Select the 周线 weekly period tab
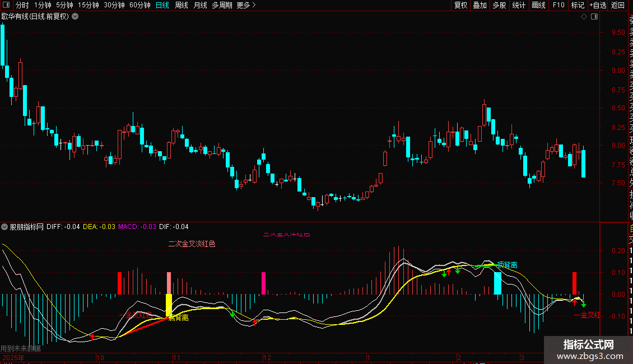Viewport: 633px width, 364px height. pos(181,5)
